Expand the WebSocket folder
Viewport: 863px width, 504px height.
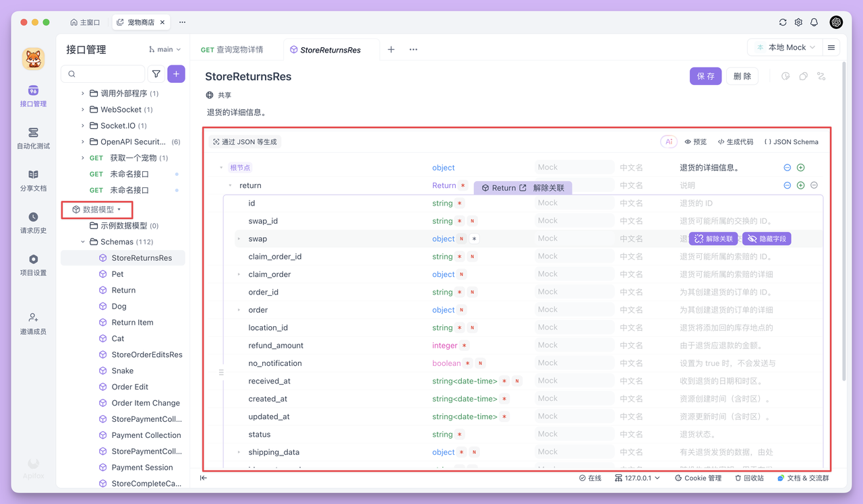pos(83,109)
